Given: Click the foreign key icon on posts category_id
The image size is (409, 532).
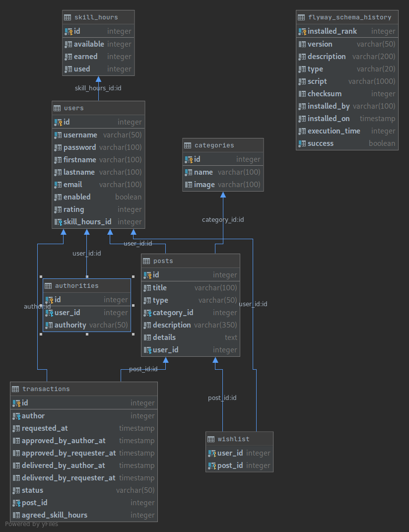Looking at the screenshot, I should click(x=147, y=313).
